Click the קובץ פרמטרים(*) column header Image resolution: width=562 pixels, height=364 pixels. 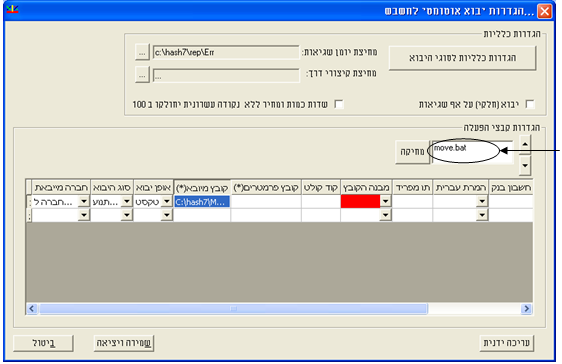(x=266, y=187)
